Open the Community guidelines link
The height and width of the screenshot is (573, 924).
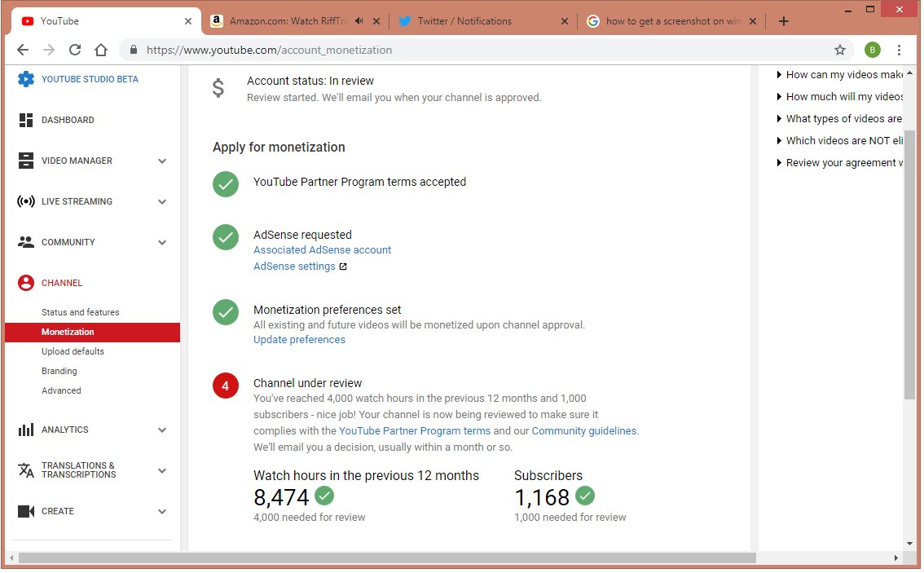(x=585, y=431)
